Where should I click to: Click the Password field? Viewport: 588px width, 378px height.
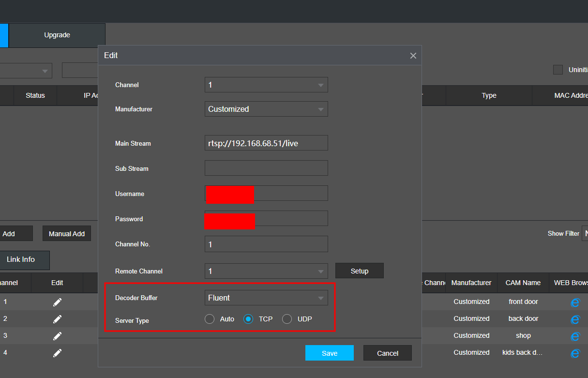point(266,218)
